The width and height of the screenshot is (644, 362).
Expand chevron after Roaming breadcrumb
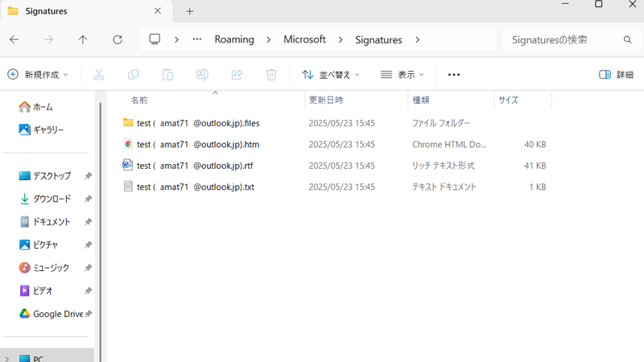click(269, 39)
